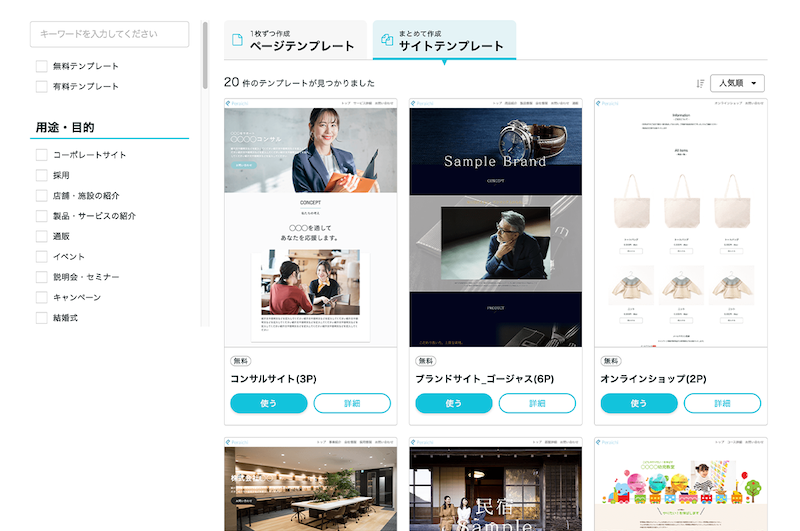Click the 無料 badge under the online shop template
This screenshot has width=800, height=531.
611,360
